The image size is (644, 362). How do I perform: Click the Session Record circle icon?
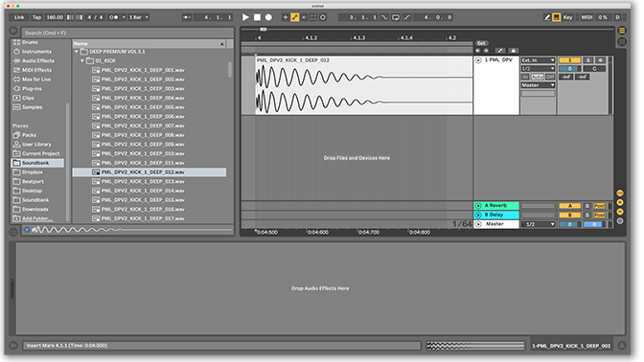pos(323,17)
